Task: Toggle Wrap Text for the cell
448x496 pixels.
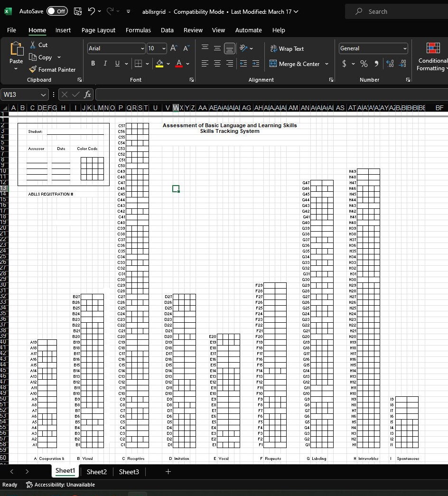Action: (287, 49)
